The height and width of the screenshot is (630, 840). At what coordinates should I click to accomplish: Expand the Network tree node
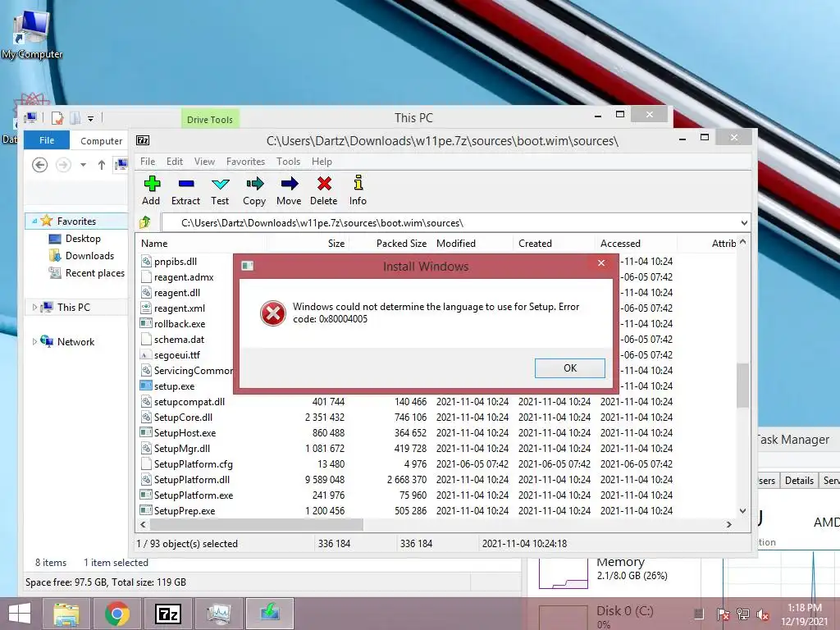(34, 341)
